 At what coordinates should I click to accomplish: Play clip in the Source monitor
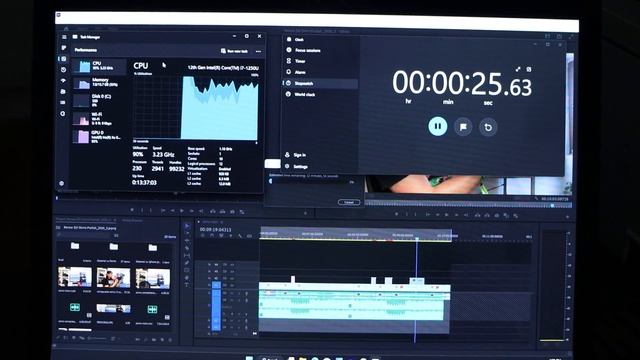pyautogui.click(x=182, y=211)
